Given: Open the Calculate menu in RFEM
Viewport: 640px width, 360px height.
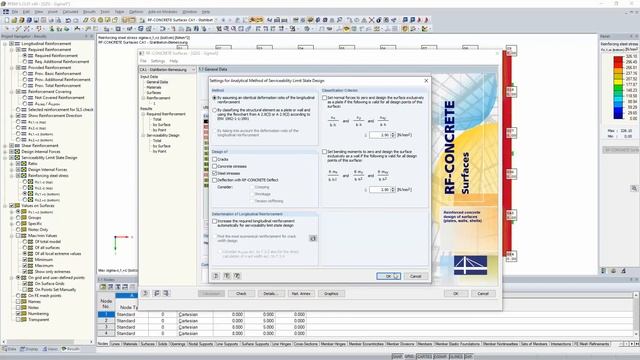Looking at the screenshot, I should click(x=70, y=12).
